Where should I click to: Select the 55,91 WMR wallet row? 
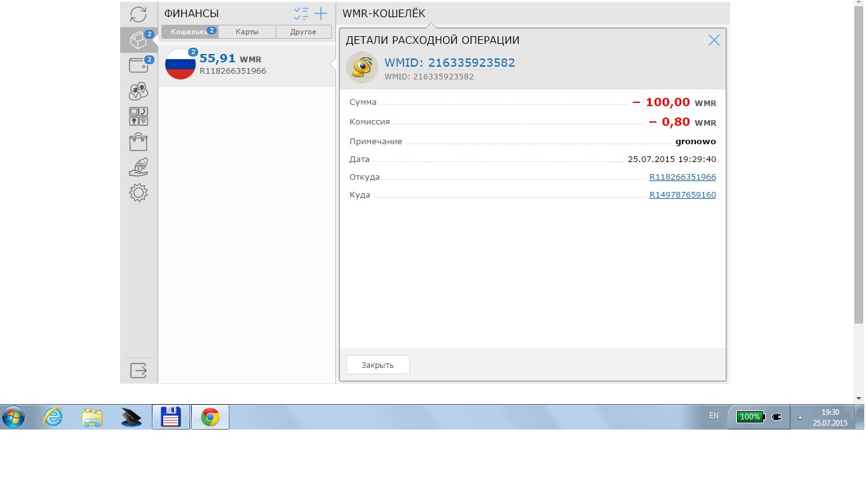[x=247, y=65]
